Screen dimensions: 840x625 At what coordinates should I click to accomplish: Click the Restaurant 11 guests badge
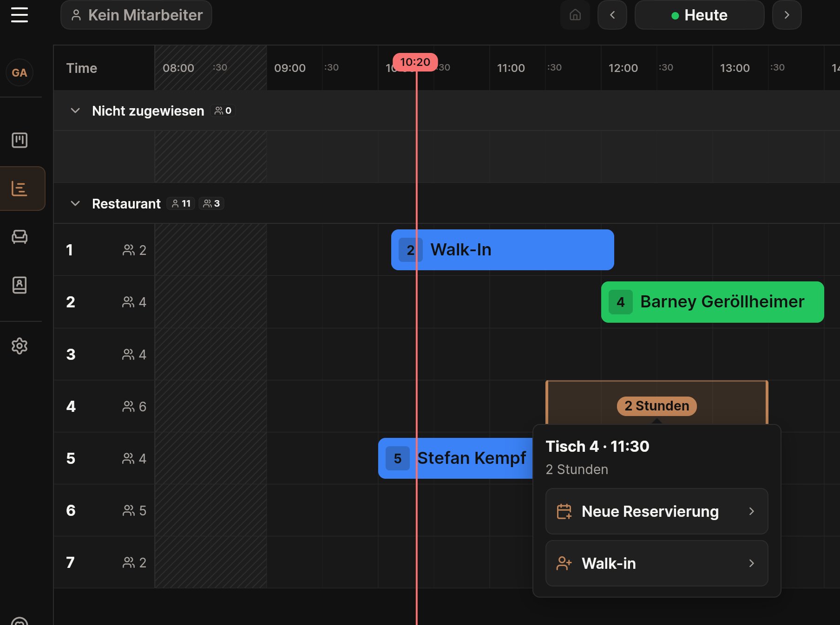pyautogui.click(x=181, y=203)
